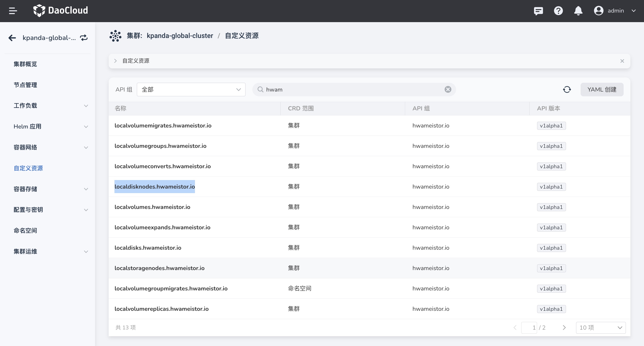644x346 pixels.
Task: Click the 共 13 项 total count
Action: 126,327
